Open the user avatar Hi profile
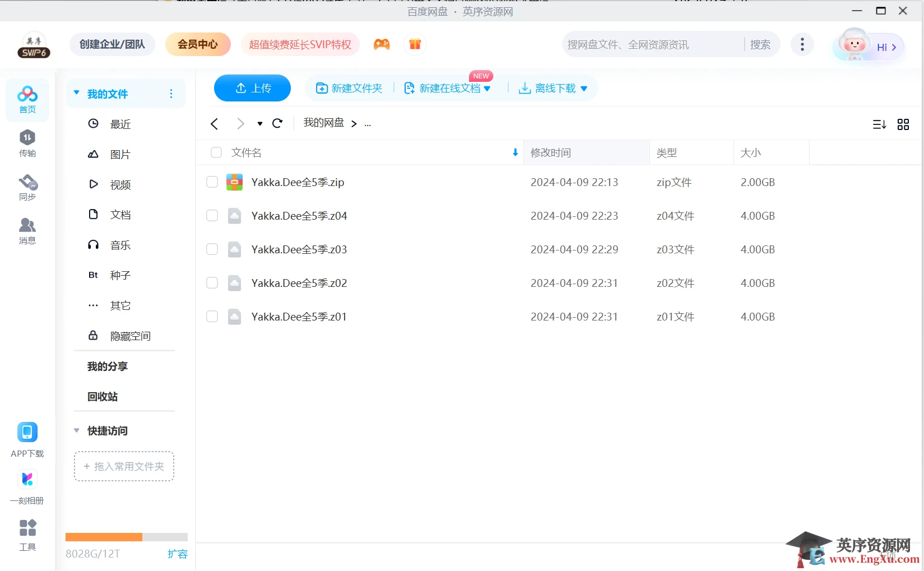 (x=869, y=46)
